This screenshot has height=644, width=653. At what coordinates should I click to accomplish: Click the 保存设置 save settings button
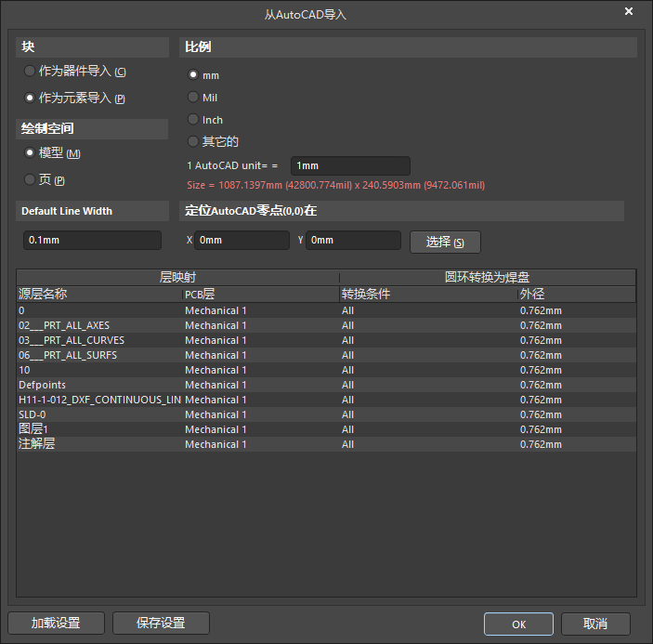(x=161, y=623)
